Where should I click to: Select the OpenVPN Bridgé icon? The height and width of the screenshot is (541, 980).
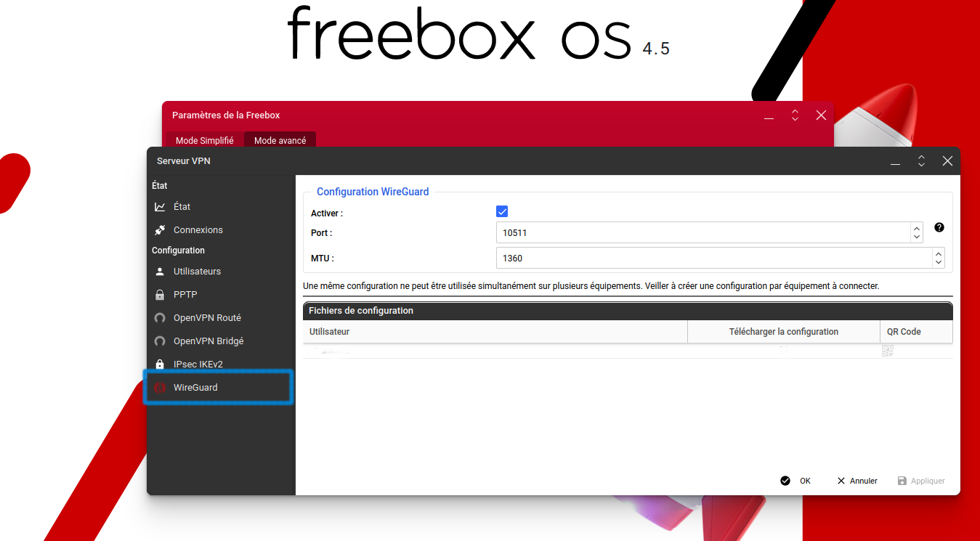(160, 341)
